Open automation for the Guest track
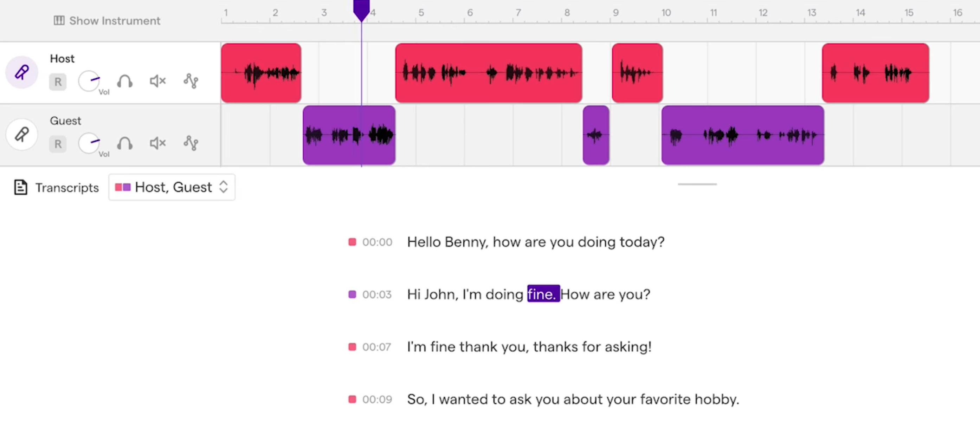 pos(191,143)
